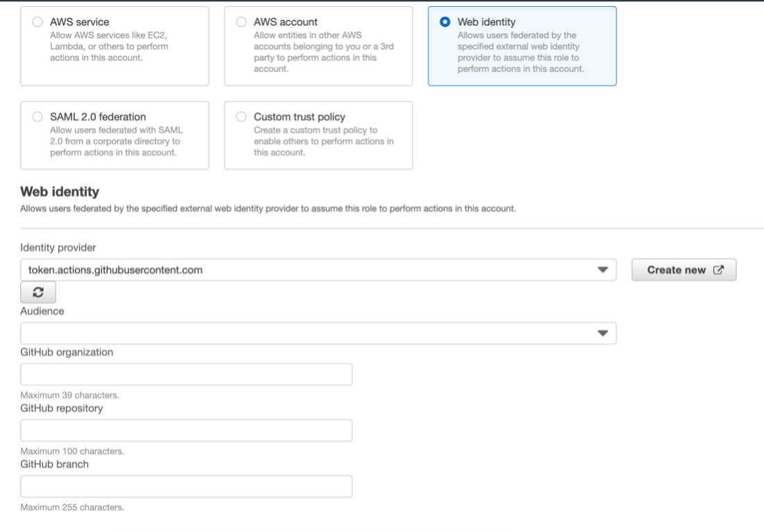Select the AWS account radio button
This screenshot has width=764, height=532.
point(241,22)
